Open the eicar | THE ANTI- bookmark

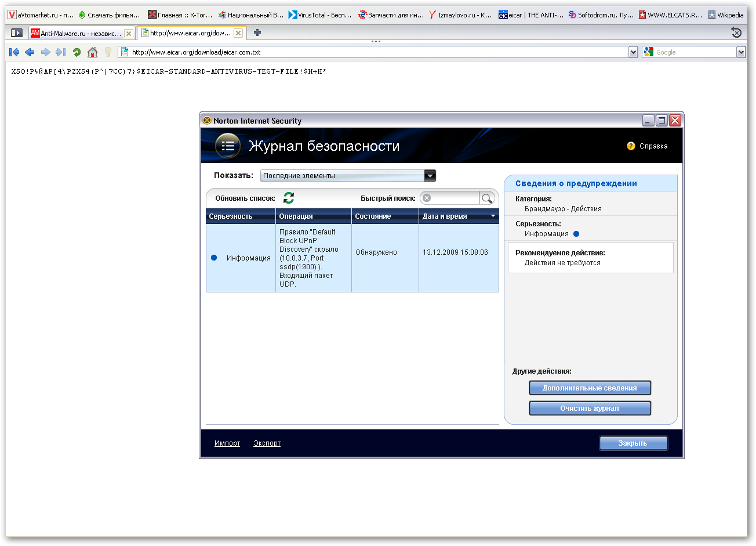[x=531, y=15]
